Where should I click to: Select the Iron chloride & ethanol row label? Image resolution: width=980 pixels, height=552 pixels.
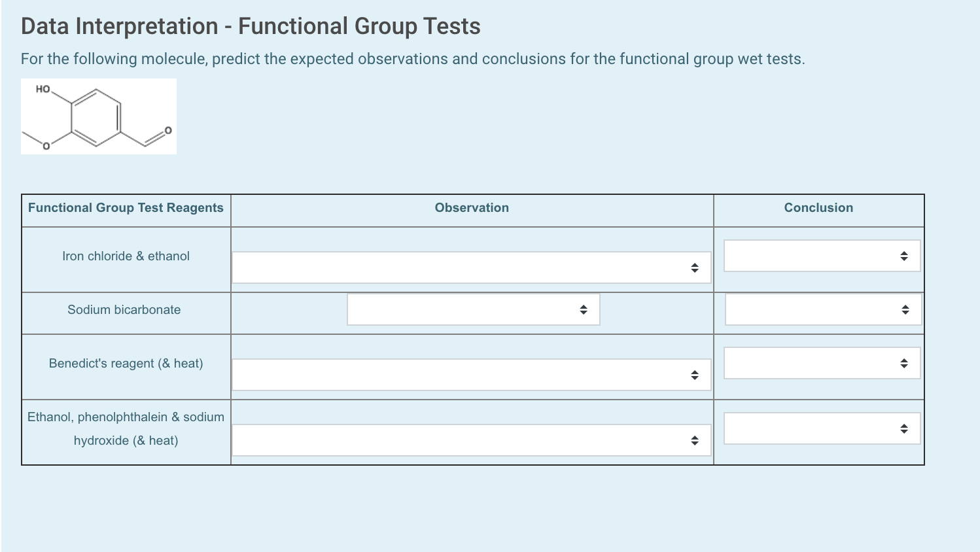coord(126,256)
